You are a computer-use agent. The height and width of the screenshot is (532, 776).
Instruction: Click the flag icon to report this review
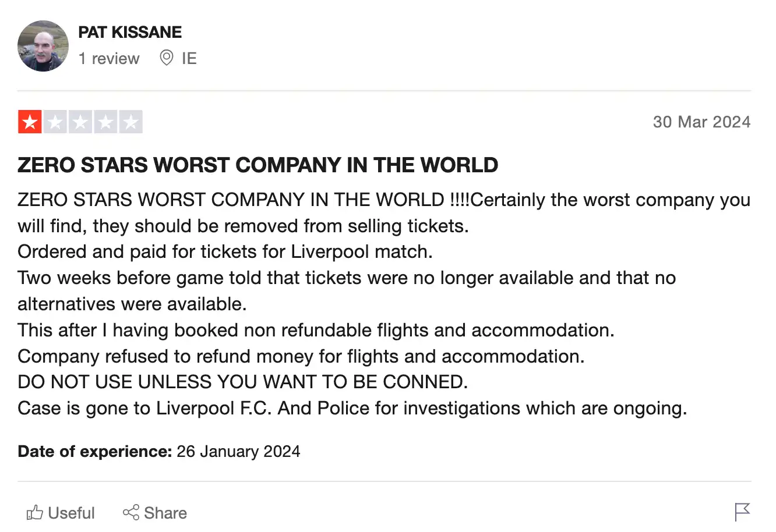coord(742,512)
